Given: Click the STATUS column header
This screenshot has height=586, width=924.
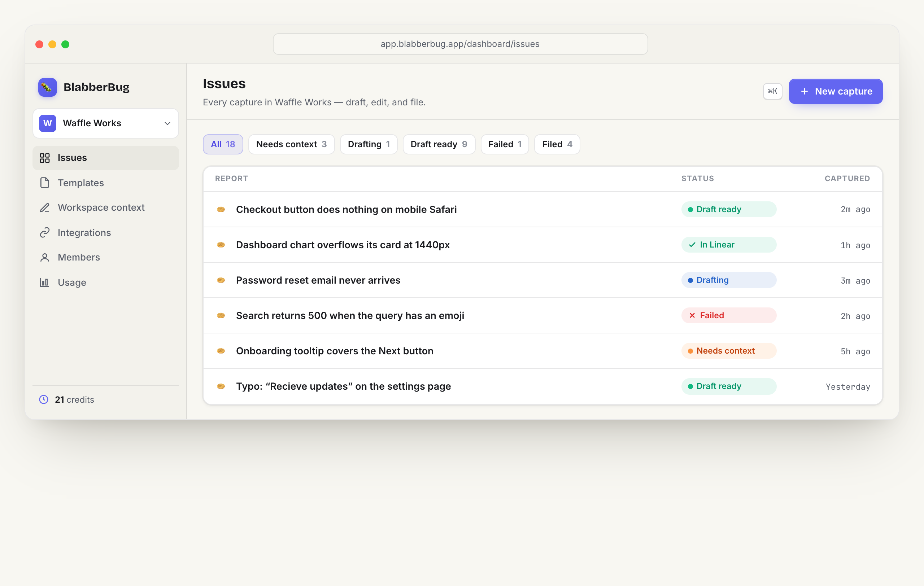Looking at the screenshot, I should (698, 179).
